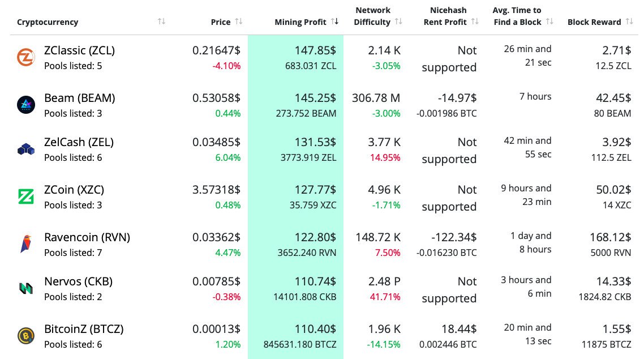The image size is (644, 359).
Task: Click BitcoinZ Nicehash rent profit value
Action: pos(458,329)
